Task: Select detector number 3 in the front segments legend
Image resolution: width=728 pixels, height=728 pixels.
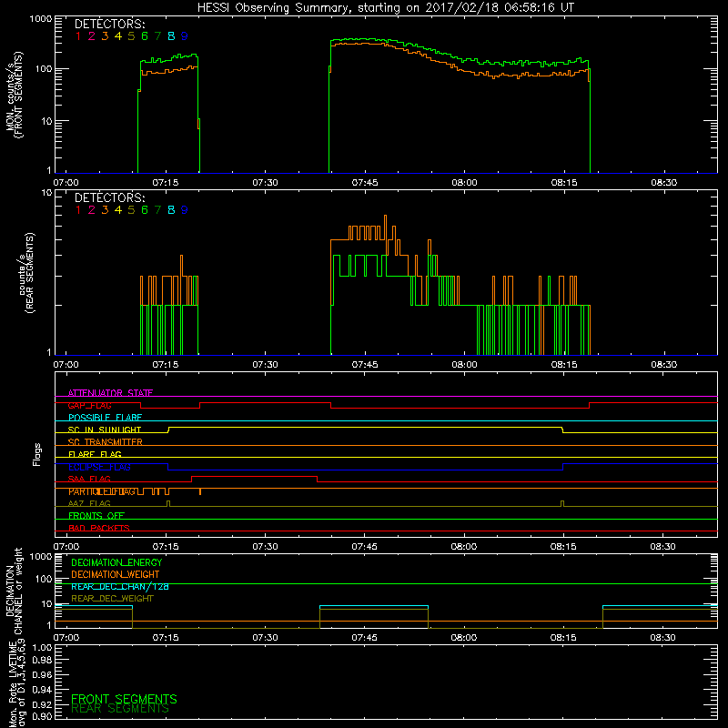Action: [x=105, y=36]
